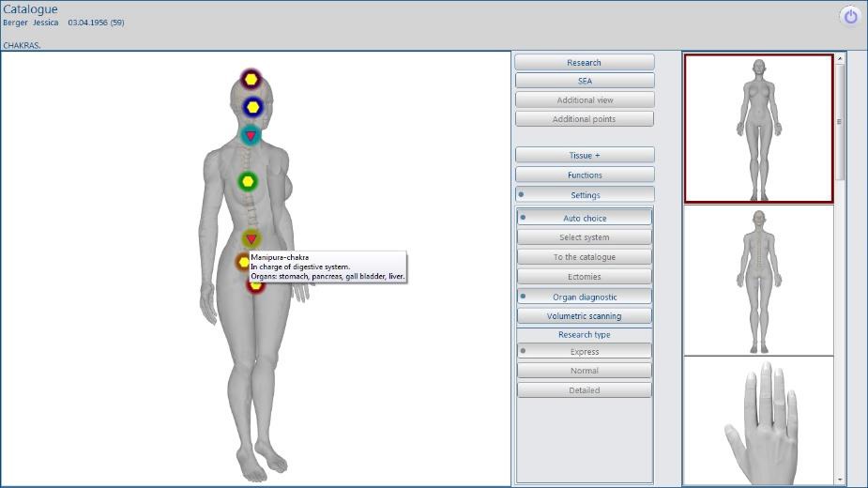Select the blue third-eye chakra marker
This screenshot has width=868, height=488.
tap(253, 107)
